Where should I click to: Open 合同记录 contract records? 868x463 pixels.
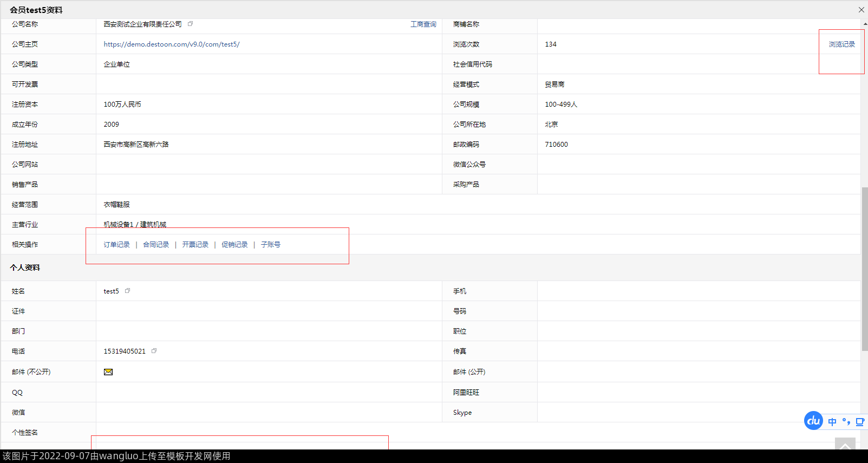click(x=156, y=245)
